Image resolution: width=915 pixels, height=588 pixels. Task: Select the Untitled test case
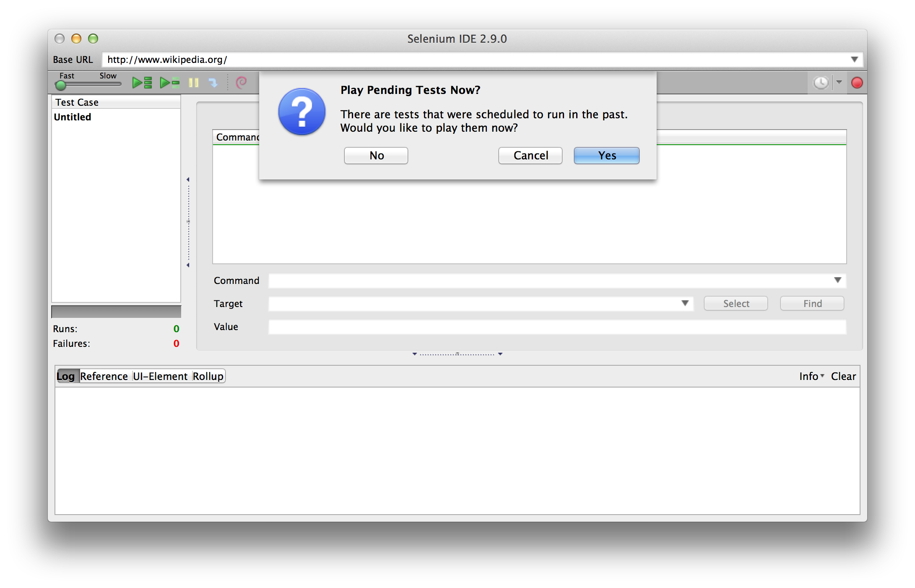(116, 117)
